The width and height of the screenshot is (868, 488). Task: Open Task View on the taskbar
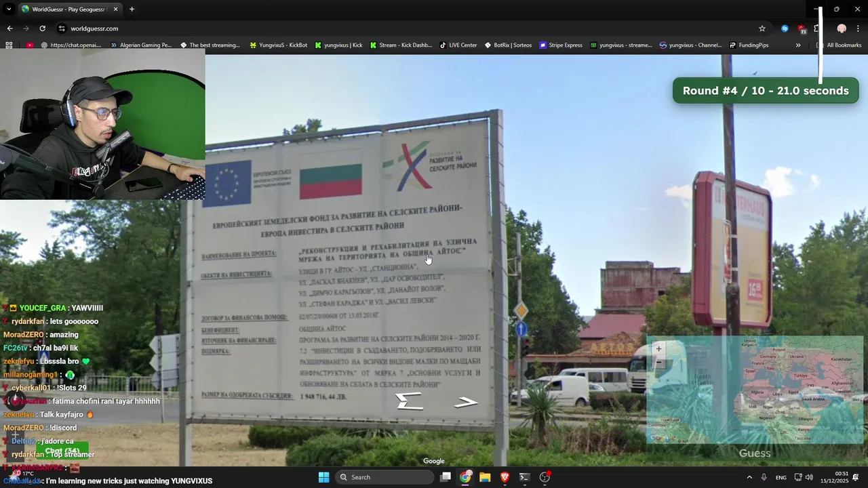click(446, 477)
